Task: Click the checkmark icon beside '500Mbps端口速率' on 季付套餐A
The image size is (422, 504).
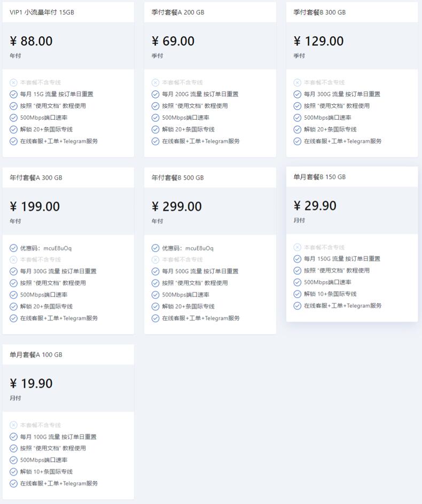Action: tap(154, 118)
